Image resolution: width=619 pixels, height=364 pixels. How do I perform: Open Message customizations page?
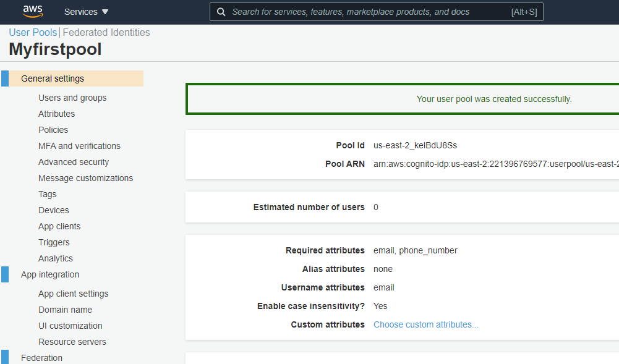pos(85,178)
